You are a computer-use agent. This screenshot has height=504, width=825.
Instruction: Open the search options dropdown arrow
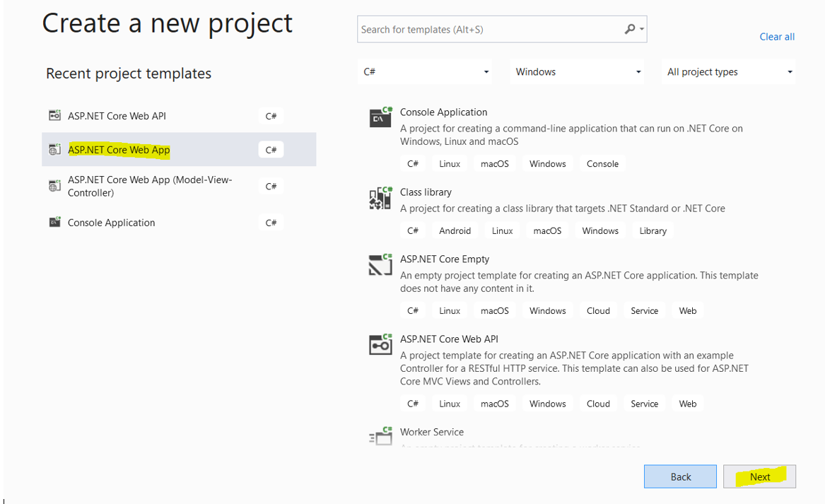[642, 30]
